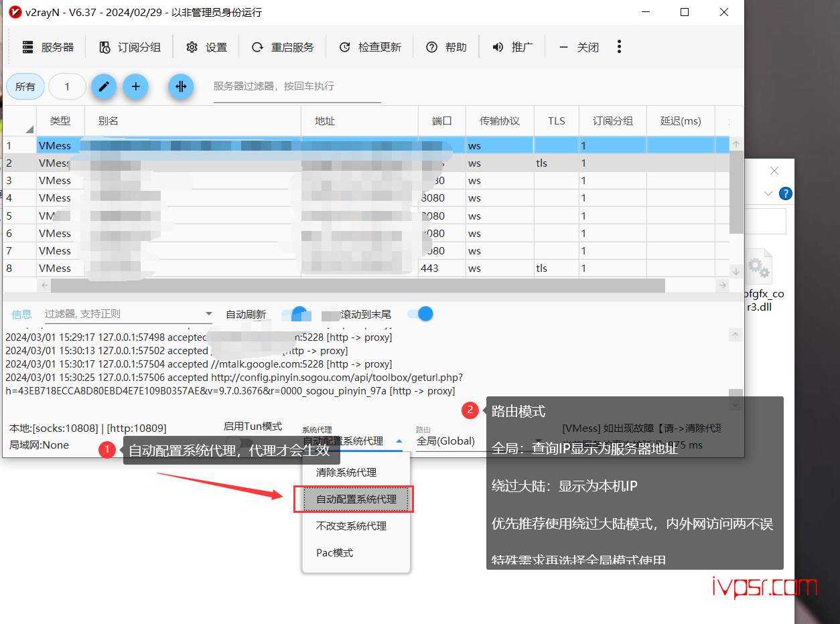This screenshot has height=624, width=840.
Task: Close the background window with X
Action: tap(774, 171)
